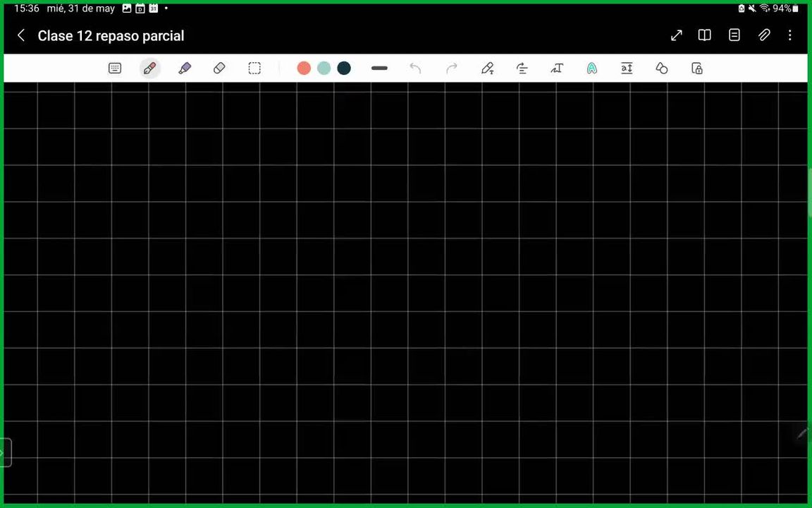Switch to full screen with expand arrows

pyautogui.click(x=677, y=35)
